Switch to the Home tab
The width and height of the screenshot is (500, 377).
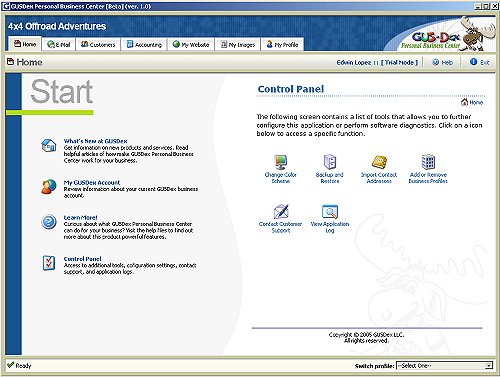click(25, 44)
